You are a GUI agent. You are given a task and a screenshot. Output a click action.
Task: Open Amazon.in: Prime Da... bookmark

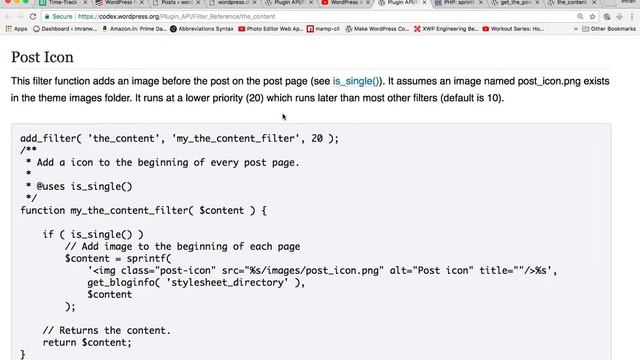(134, 29)
